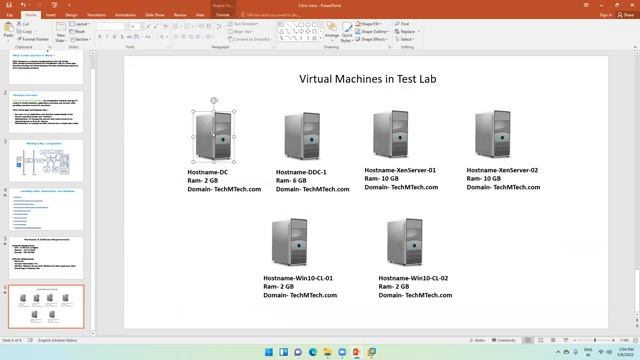Open Windows Start menu
The height and width of the screenshot is (360, 640).
(x=269, y=352)
